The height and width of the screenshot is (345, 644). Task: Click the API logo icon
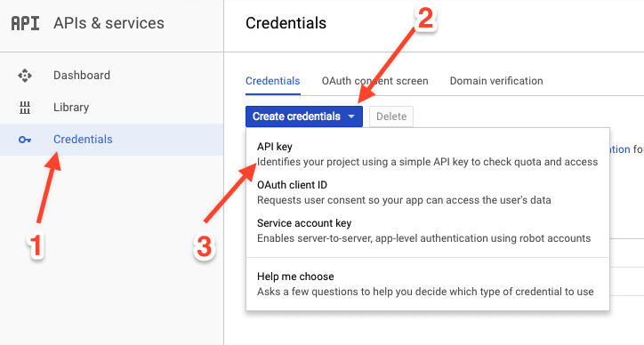(x=25, y=23)
